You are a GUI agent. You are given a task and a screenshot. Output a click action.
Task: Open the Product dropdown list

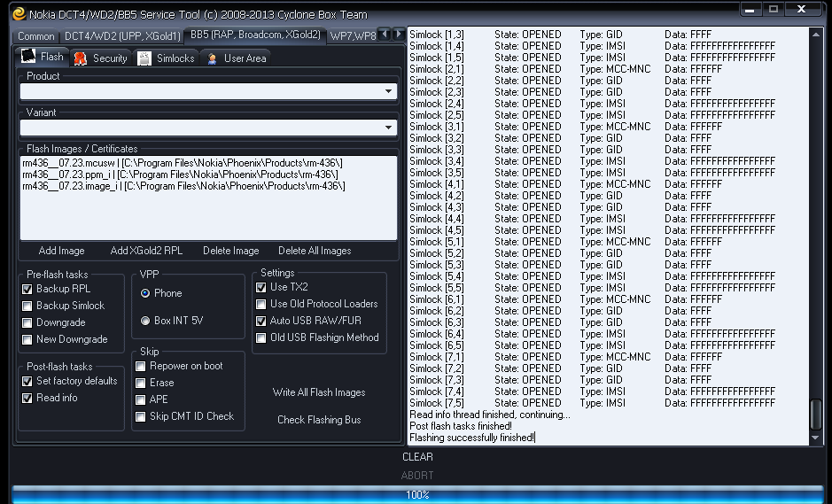[x=388, y=91]
